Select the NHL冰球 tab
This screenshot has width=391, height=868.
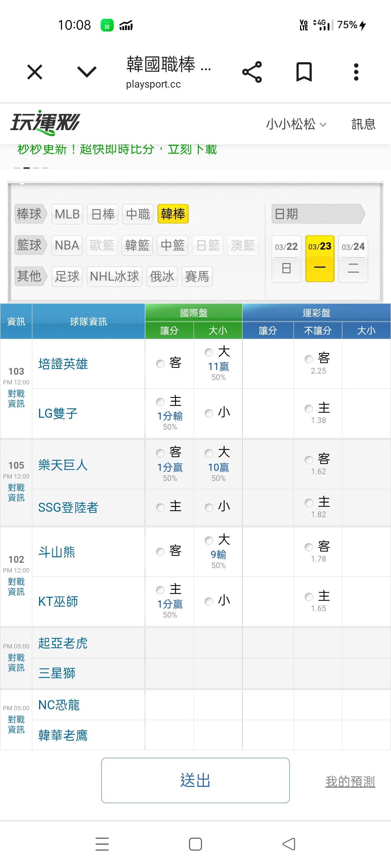tap(114, 277)
